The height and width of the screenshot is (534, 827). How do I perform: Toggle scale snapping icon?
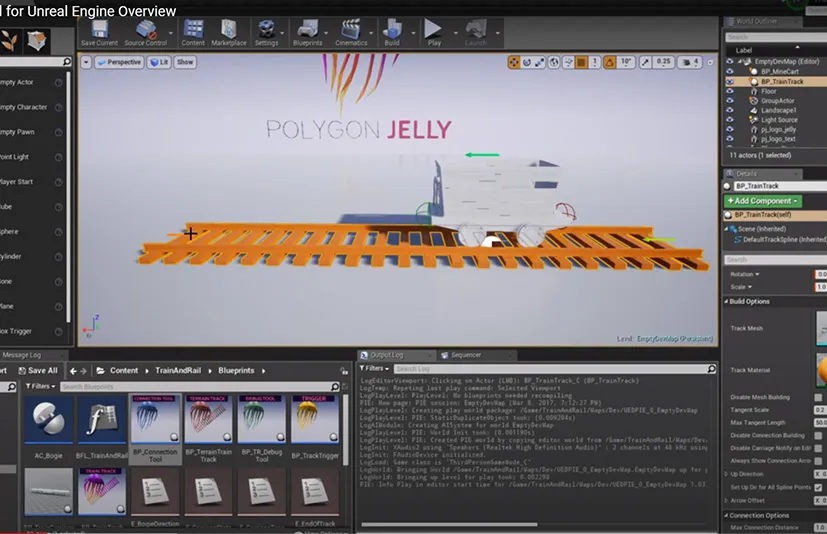(645, 62)
